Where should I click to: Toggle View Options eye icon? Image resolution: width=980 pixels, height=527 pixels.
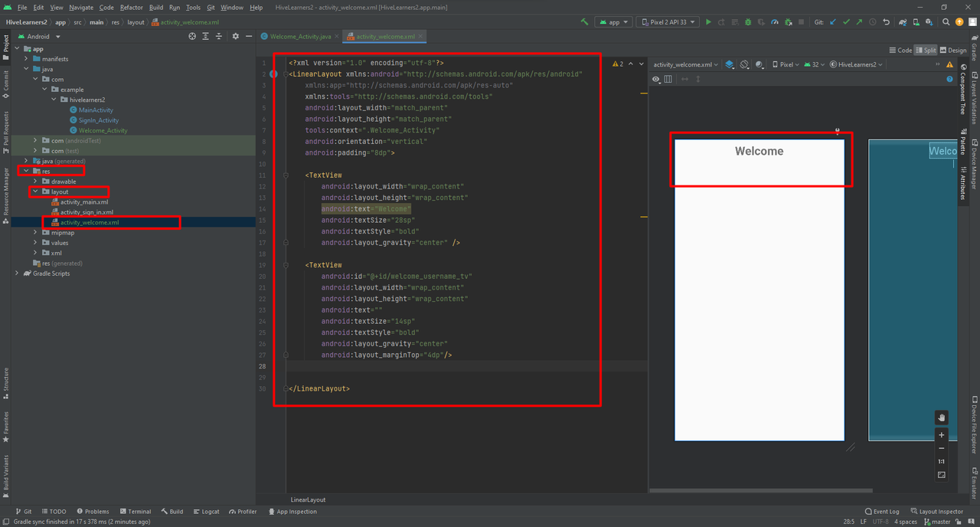(x=656, y=79)
